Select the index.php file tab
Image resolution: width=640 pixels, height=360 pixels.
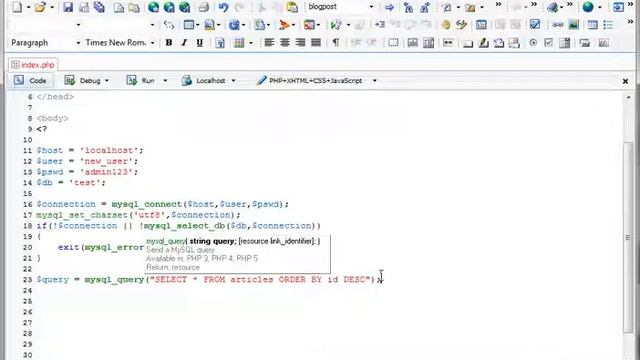click(33, 65)
